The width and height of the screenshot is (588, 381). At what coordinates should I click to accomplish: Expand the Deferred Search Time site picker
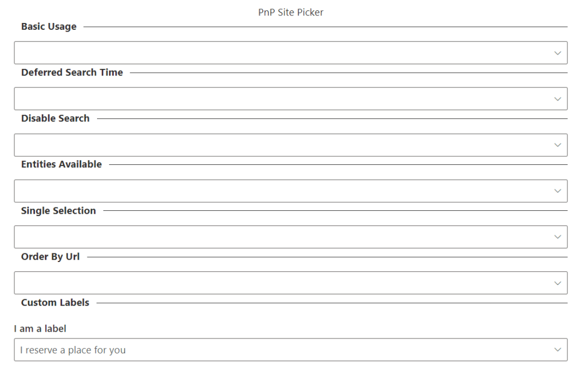tap(281, 99)
